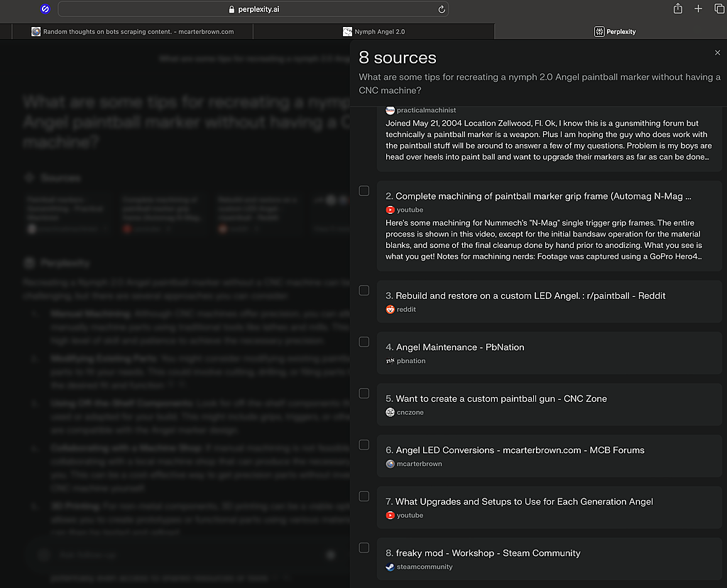Add a new tab with plus icon
Image resolution: width=727 pixels, height=588 pixels.
(698, 9)
